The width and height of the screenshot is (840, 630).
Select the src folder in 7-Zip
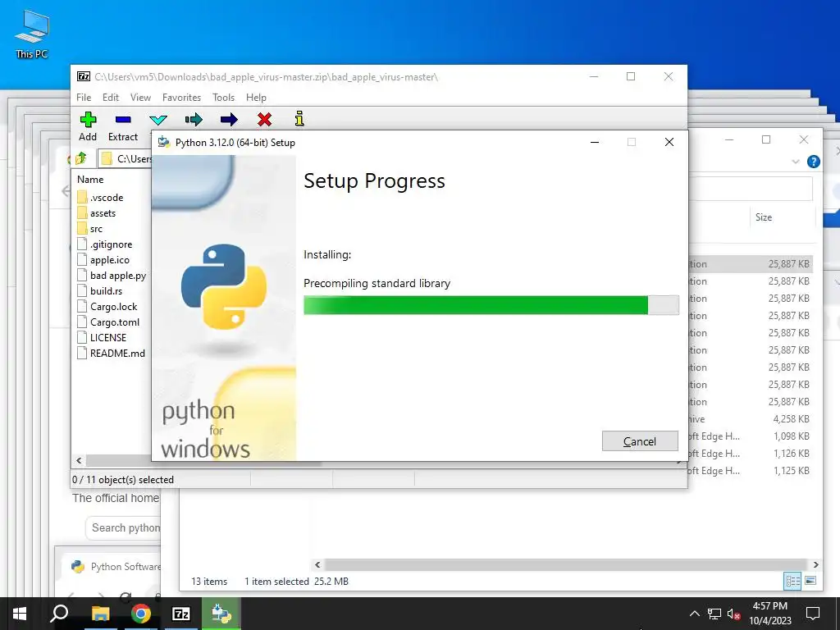pos(90,229)
